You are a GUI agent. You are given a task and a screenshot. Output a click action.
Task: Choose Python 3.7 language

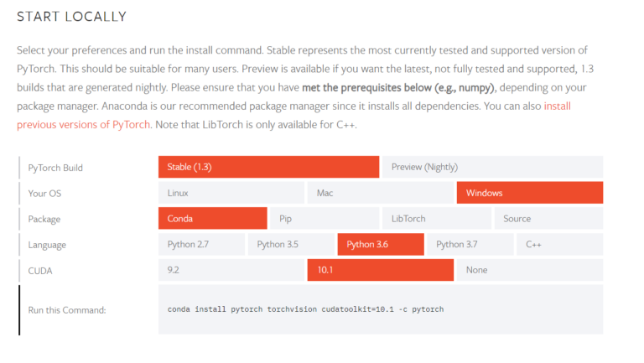(x=470, y=244)
